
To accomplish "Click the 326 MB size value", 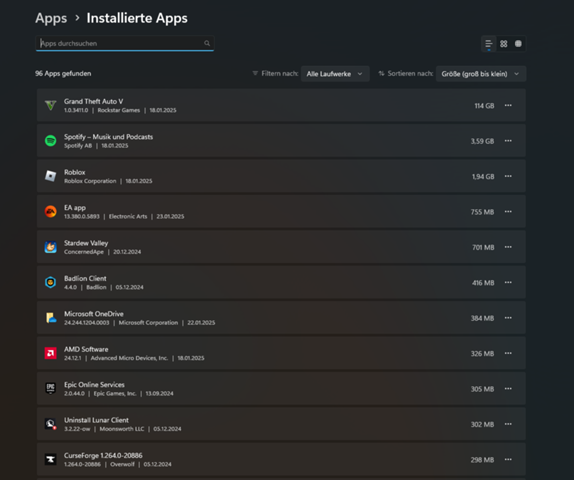I will point(482,354).
